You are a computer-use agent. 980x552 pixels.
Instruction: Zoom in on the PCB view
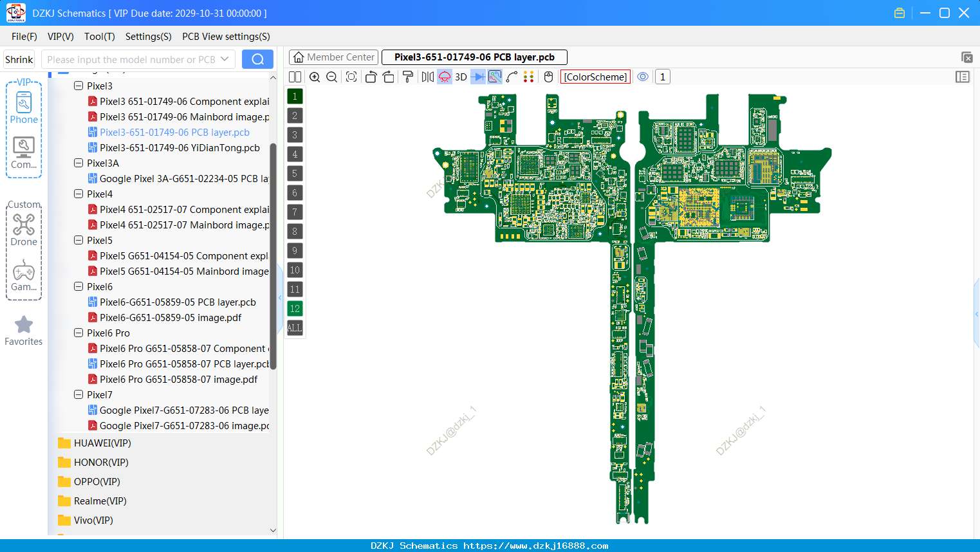pos(315,77)
